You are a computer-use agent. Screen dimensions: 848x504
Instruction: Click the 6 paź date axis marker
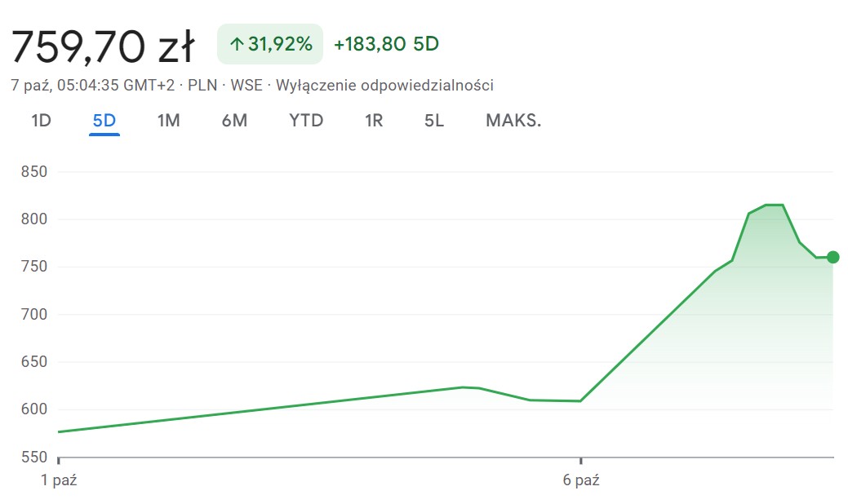click(581, 480)
